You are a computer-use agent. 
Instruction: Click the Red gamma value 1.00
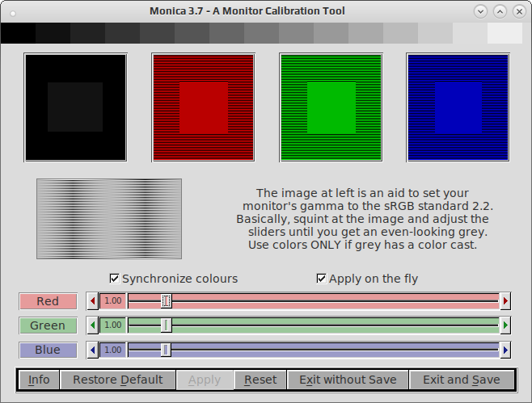click(x=113, y=301)
